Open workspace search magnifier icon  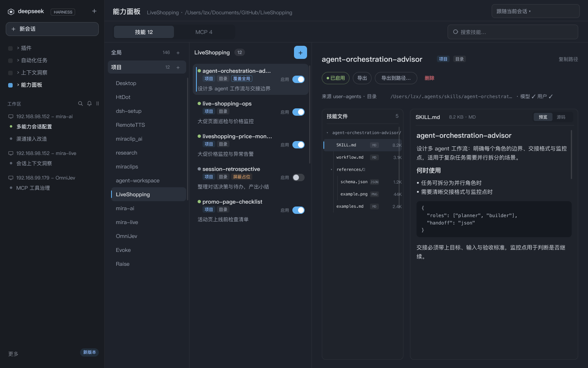80,103
